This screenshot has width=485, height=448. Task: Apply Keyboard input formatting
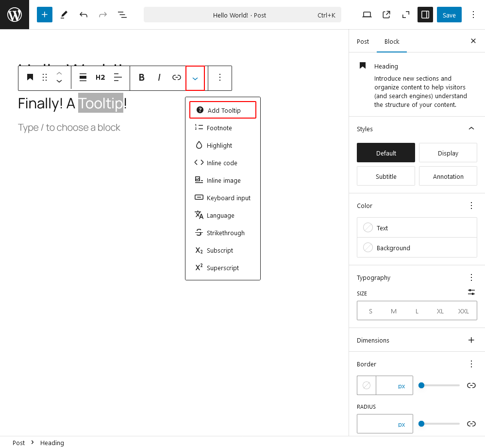(223, 198)
